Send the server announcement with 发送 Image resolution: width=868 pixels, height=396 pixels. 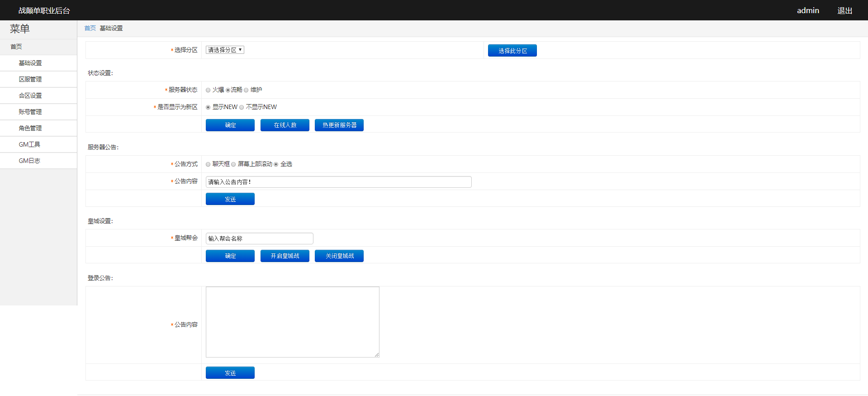[230, 199]
